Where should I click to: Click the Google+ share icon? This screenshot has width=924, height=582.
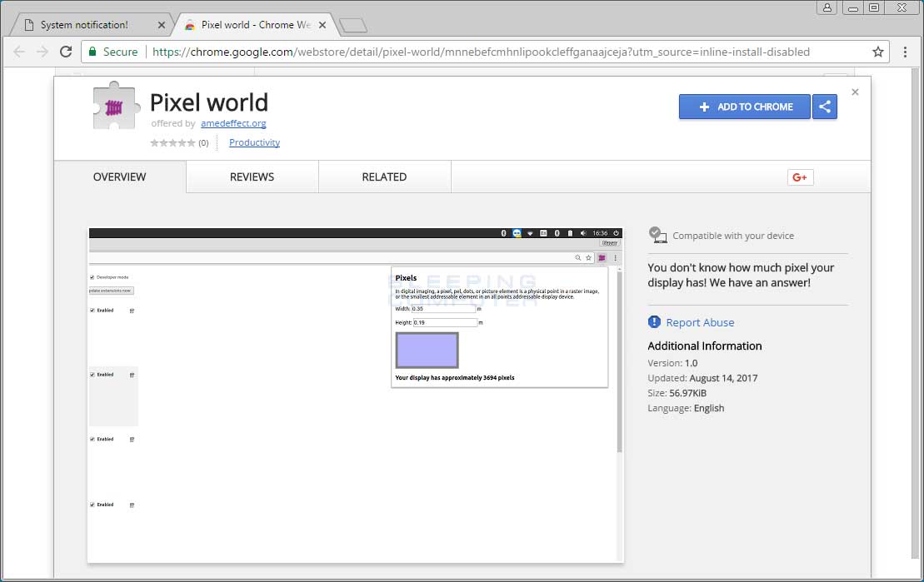tap(800, 177)
